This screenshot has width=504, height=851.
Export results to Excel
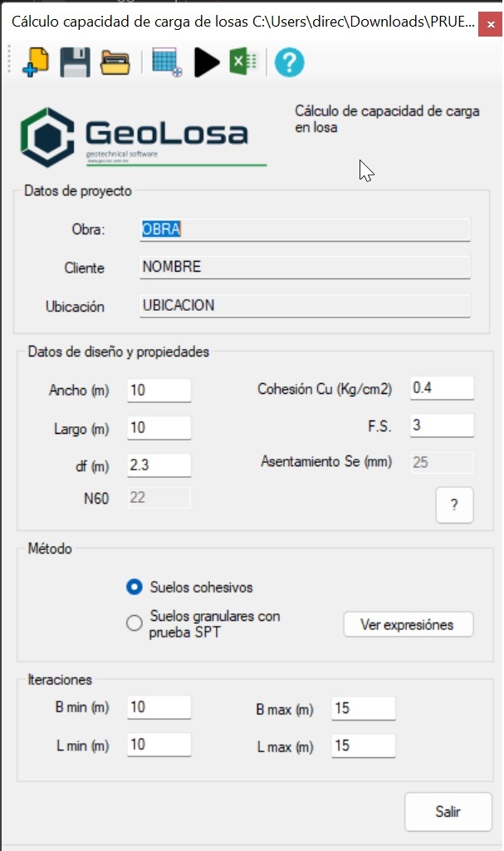pyautogui.click(x=244, y=62)
